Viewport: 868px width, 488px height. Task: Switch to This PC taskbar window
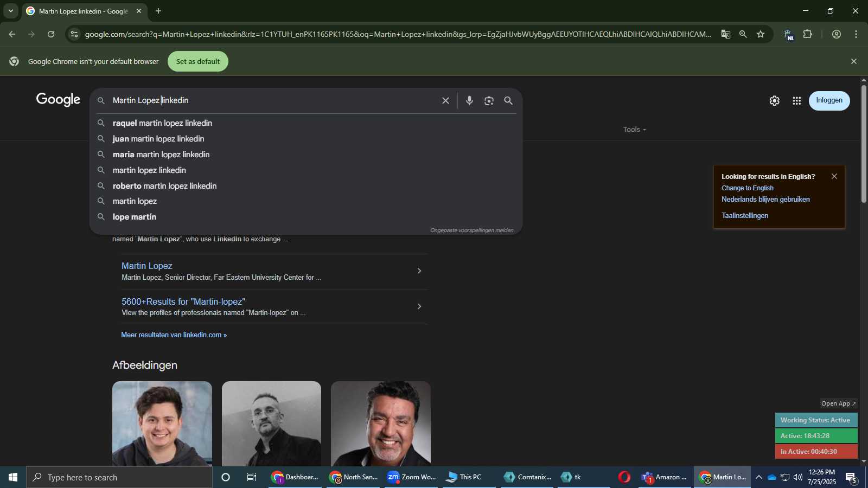pos(470,477)
